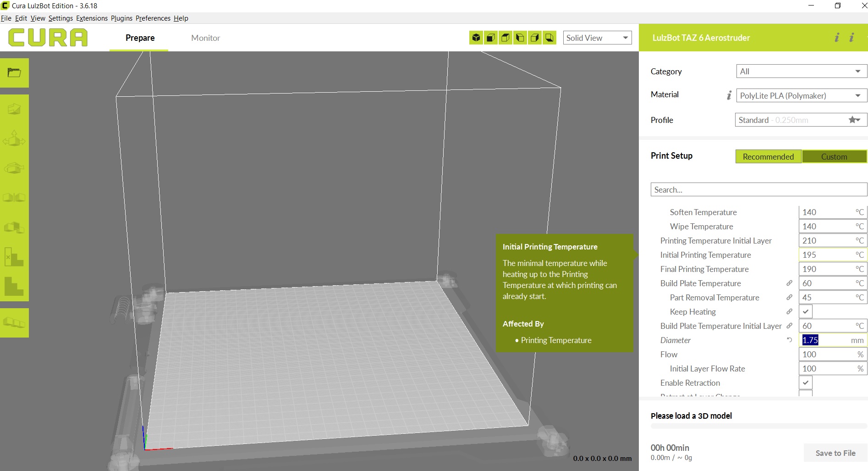Uncheck the Enable Retraction checkbox
Viewport: 868px width, 471px height.
805,382
